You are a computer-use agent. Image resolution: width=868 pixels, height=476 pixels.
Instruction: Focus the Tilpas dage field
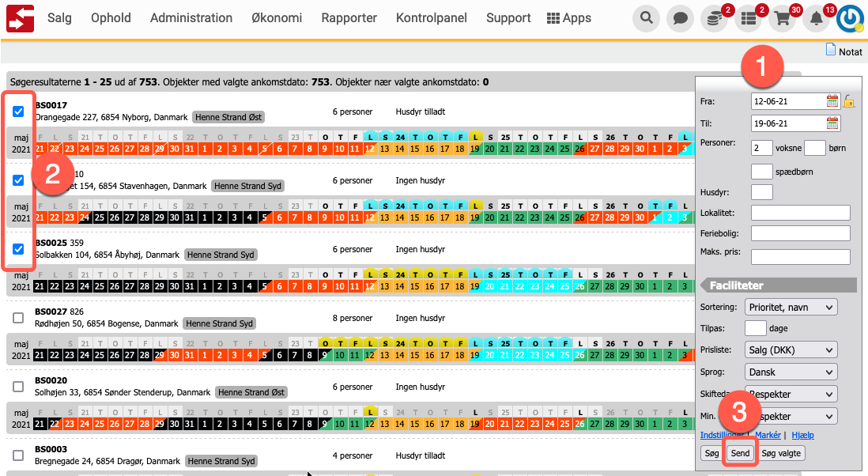[755, 328]
